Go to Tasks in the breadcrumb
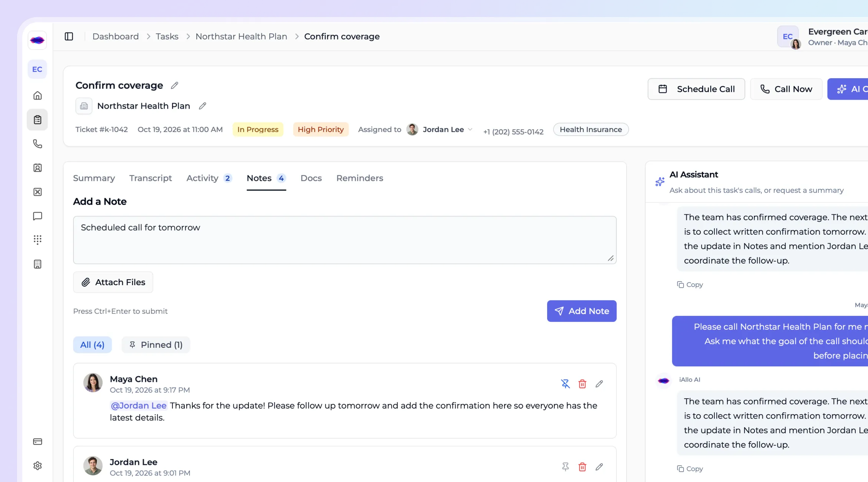This screenshot has width=868, height=482. pos(167,36)
